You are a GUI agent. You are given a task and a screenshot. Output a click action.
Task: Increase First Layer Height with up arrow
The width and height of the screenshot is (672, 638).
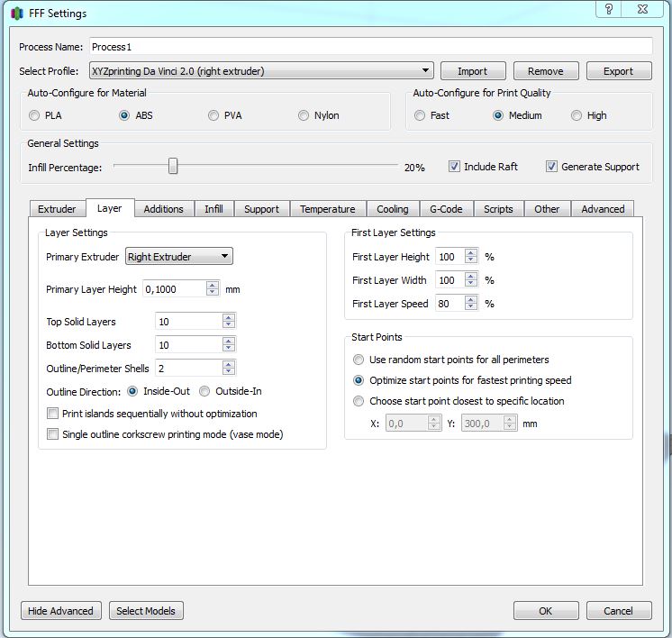[471, 252]
